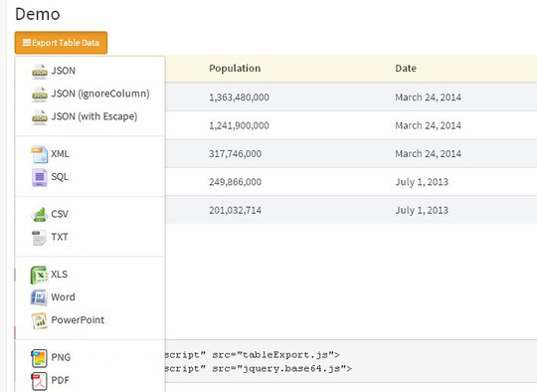
Task: Click date in 201,032,714 row
Action: pos(422,210)
